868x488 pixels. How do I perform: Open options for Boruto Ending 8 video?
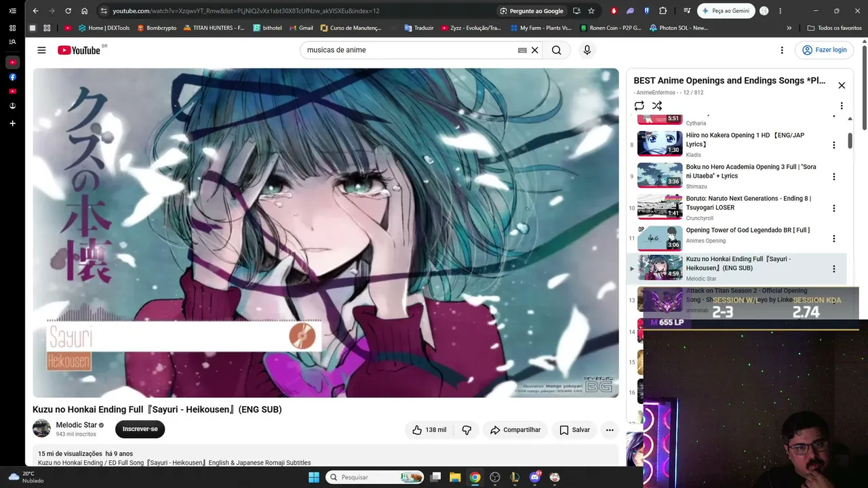(x=834, y=208)
